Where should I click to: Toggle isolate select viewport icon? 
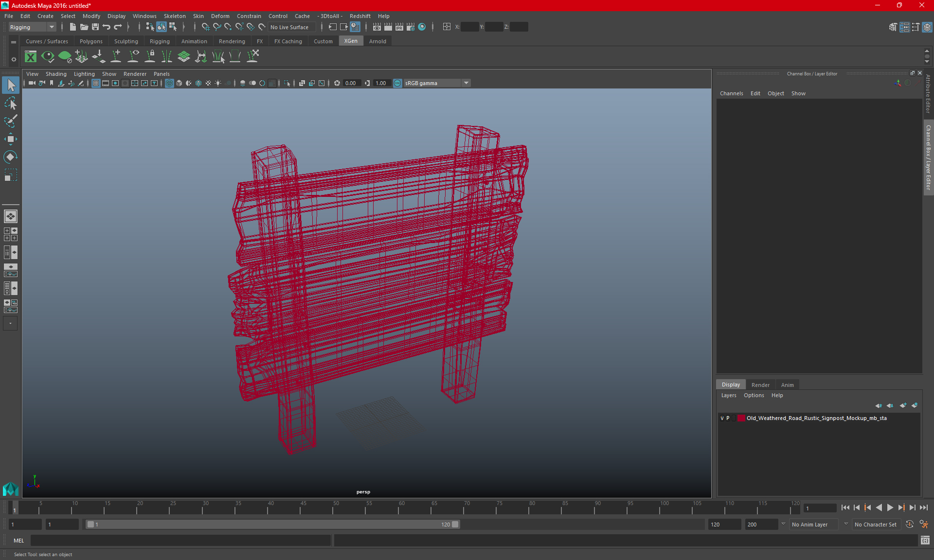(x=287, y=83)
